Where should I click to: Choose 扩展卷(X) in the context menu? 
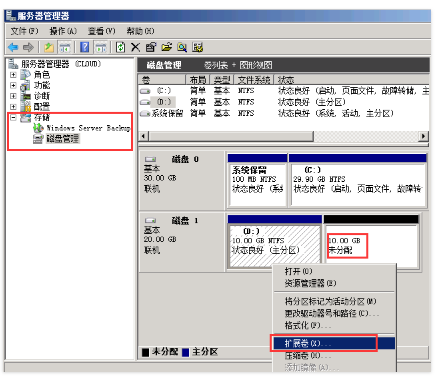coord(334,343)
